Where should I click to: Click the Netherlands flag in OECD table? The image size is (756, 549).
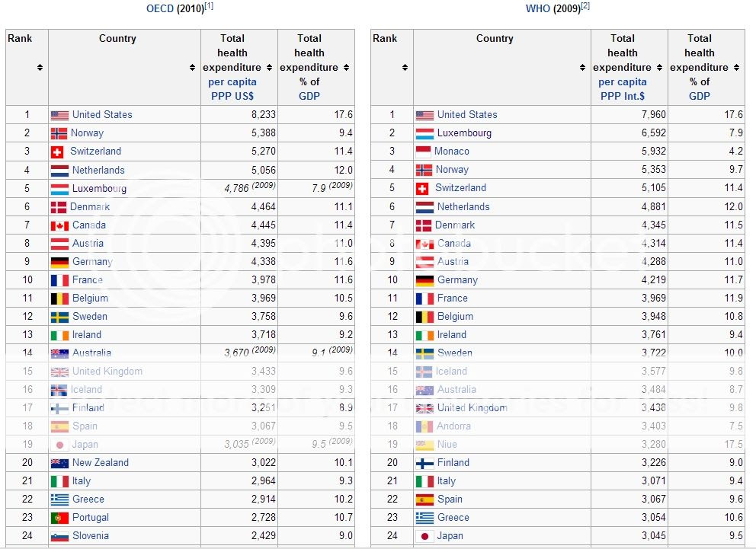(59, 171)
